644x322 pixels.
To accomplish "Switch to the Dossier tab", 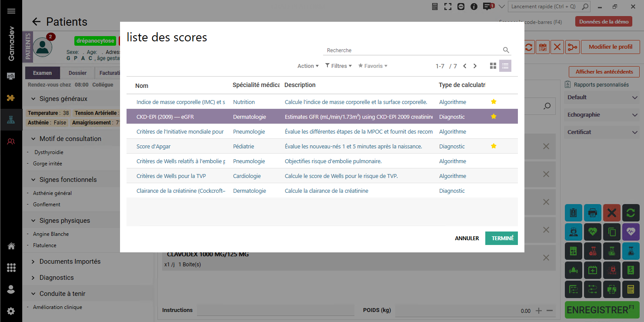I will pos(77,73).
